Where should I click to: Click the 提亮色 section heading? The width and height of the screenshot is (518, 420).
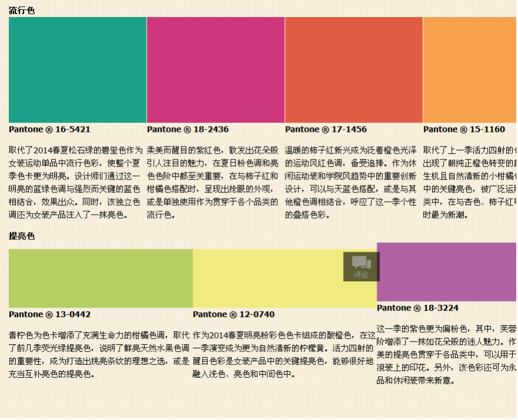pos(22,236)
